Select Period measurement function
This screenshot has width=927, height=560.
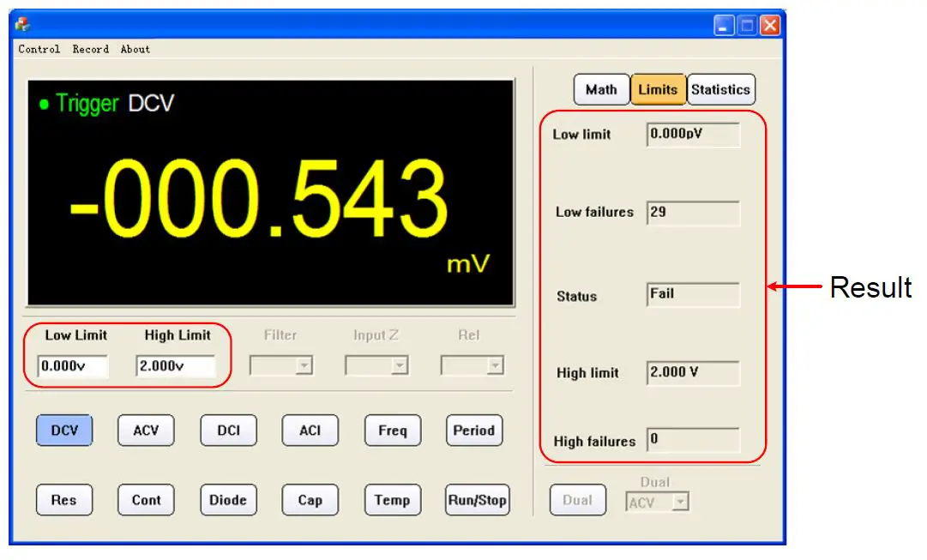coord(473,430)
